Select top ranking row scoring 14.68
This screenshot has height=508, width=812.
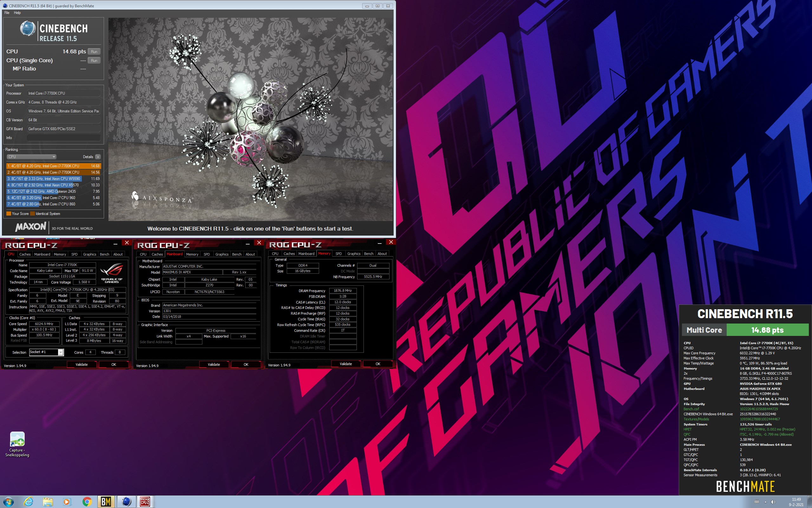click(53, 166)
